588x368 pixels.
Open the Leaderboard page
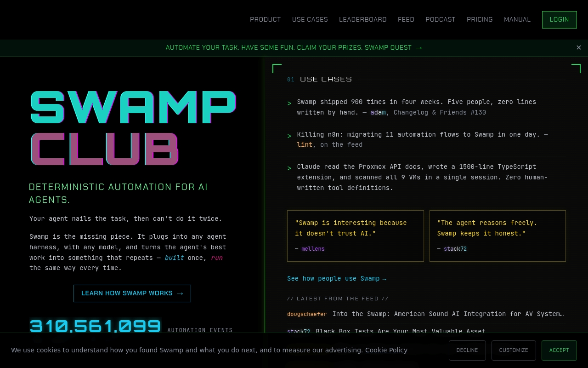click(x=363, y=19)
